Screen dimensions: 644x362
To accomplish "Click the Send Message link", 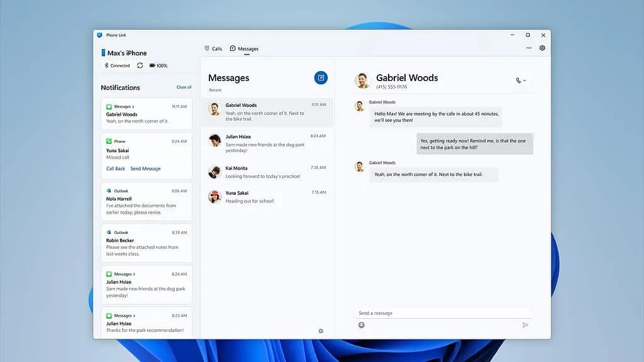I will pyautogui.click(x=146, y=168).
